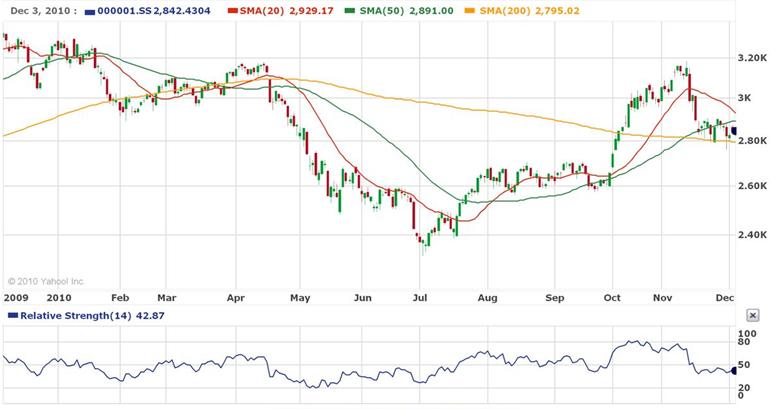Click the blue 000001.SS legend square

[90, 10]
